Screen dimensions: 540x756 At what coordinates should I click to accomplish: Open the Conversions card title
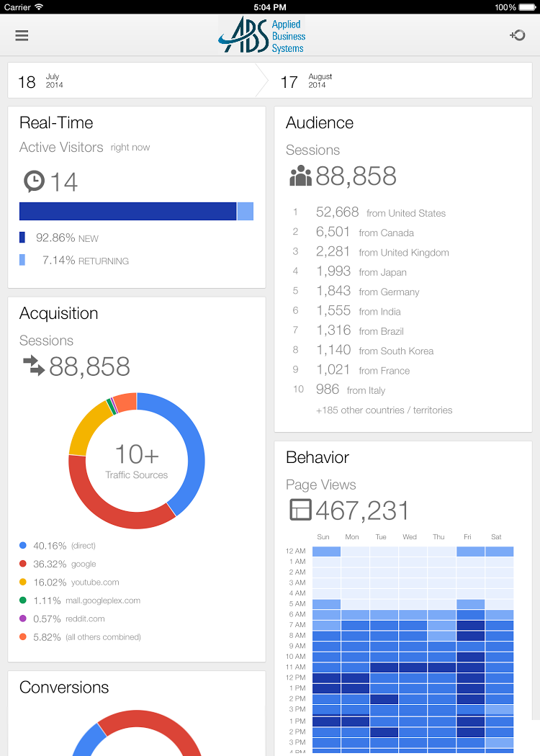point(64,687)
